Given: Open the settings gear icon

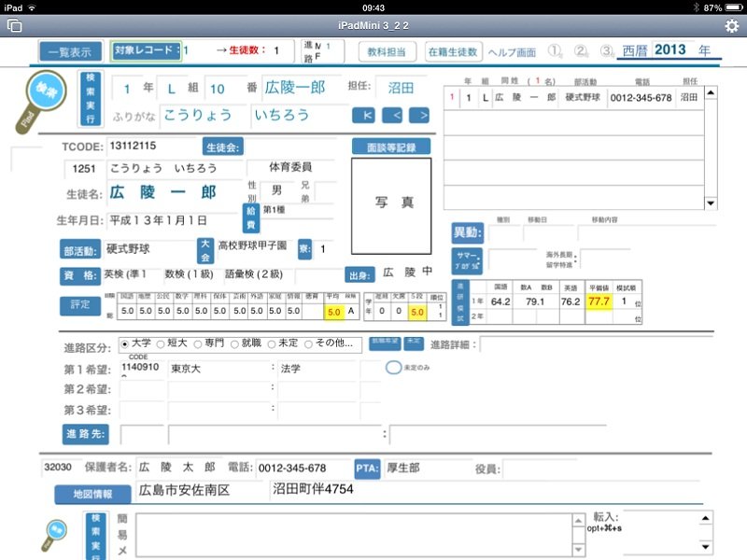Looking at the screenshot, I should tap(731, 26).
